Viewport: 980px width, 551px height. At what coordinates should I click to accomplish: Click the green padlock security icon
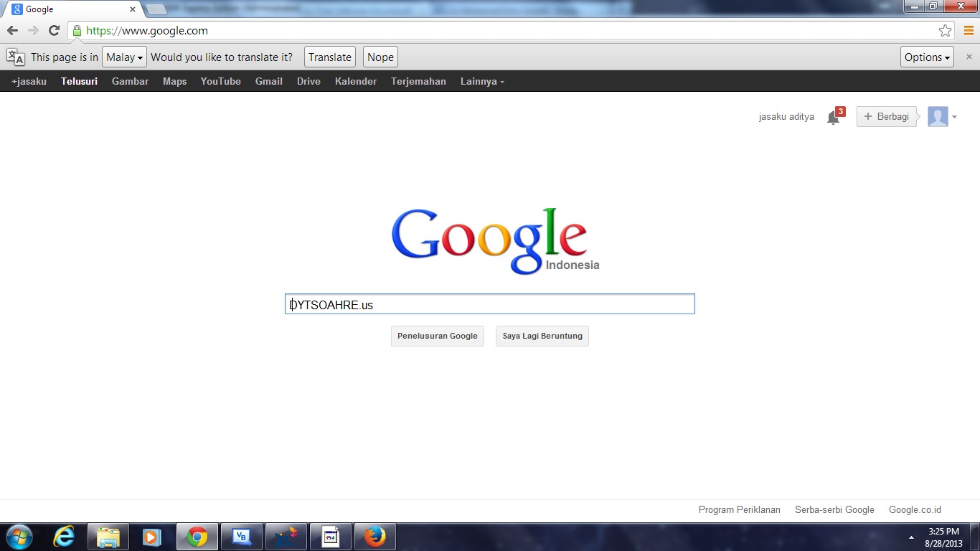tap(77, 31)
